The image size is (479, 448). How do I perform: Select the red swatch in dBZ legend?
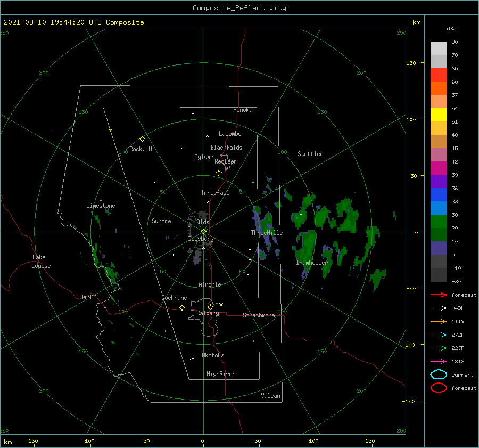click(x=439, y=75)
